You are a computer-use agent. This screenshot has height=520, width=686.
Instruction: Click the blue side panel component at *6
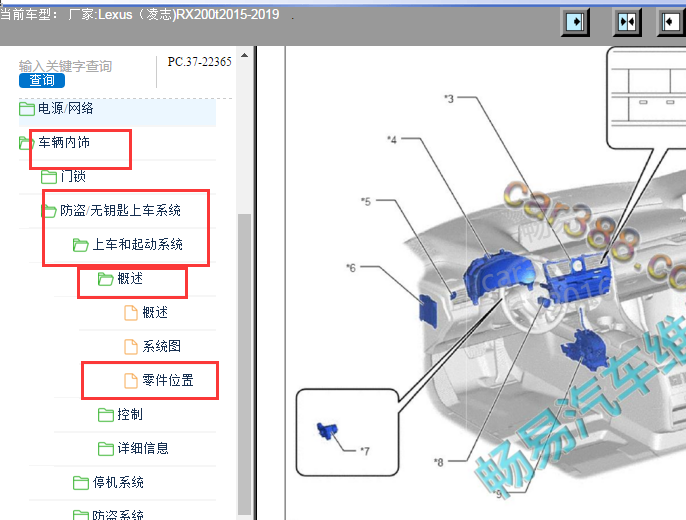[428, 311]
